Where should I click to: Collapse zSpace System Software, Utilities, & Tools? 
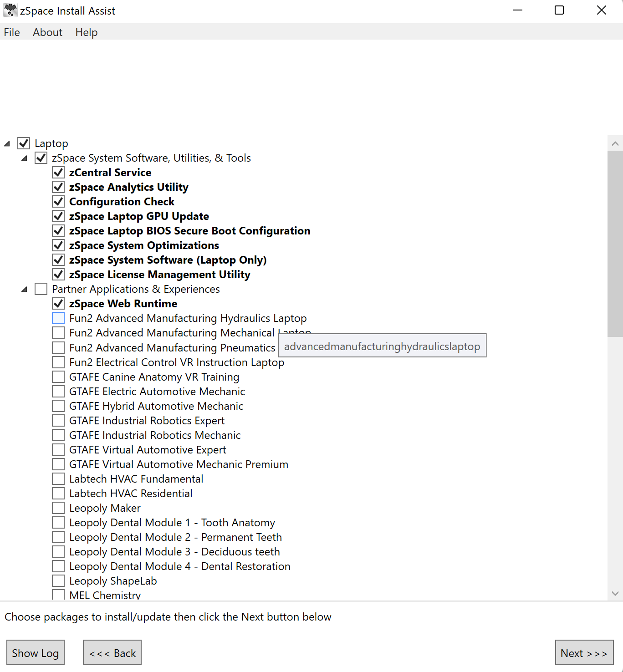pyautogui.click(x=24, y=158)
